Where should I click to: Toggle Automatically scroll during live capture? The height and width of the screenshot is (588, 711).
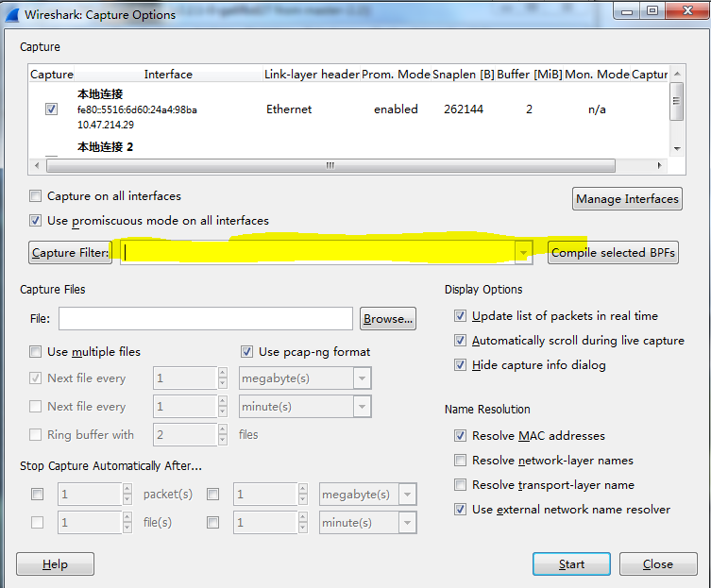[x=460, y=341]
